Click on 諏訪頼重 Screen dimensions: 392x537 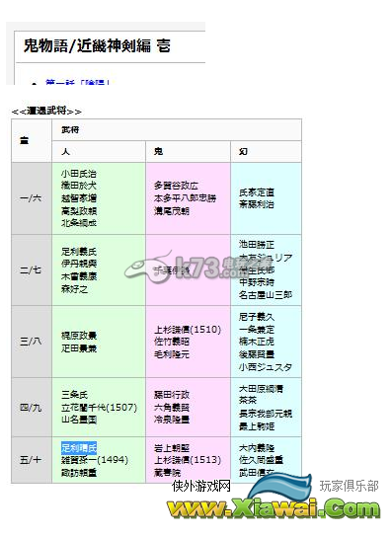pos(79,472)
